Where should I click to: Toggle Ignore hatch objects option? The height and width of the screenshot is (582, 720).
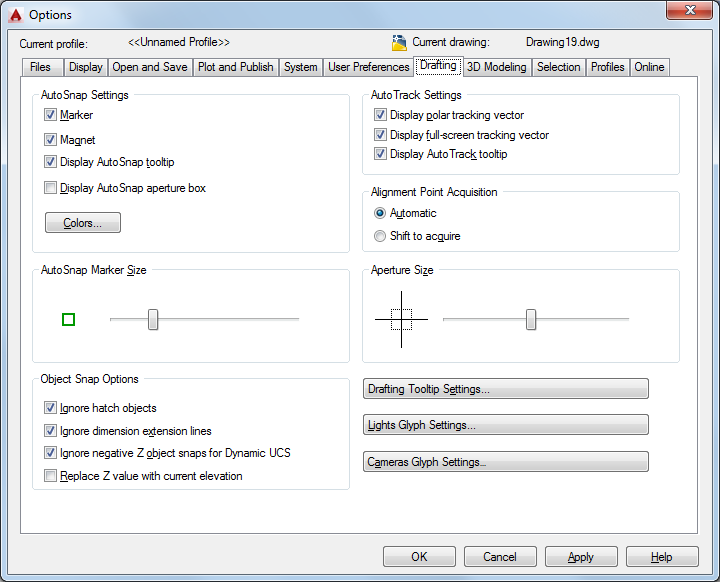coord(51,407)
